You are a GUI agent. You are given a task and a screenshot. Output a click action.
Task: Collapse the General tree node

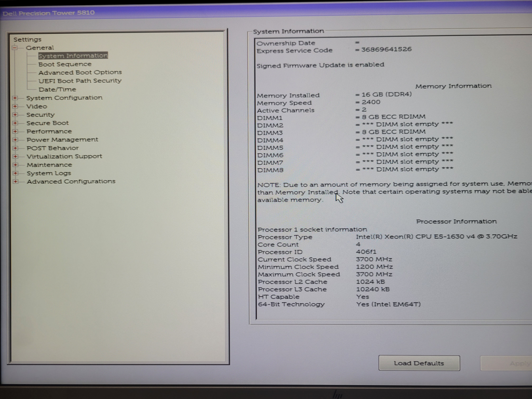15,48
